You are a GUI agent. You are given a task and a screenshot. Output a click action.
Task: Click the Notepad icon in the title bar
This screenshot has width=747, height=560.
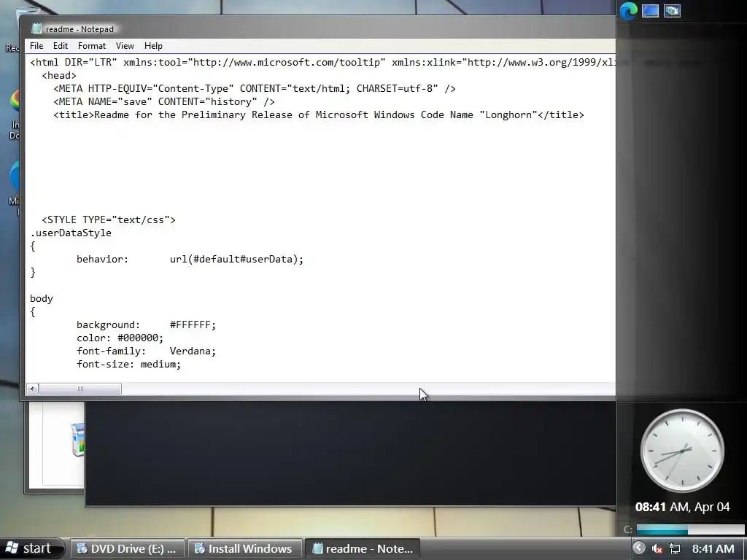click(x=36, y=28)
